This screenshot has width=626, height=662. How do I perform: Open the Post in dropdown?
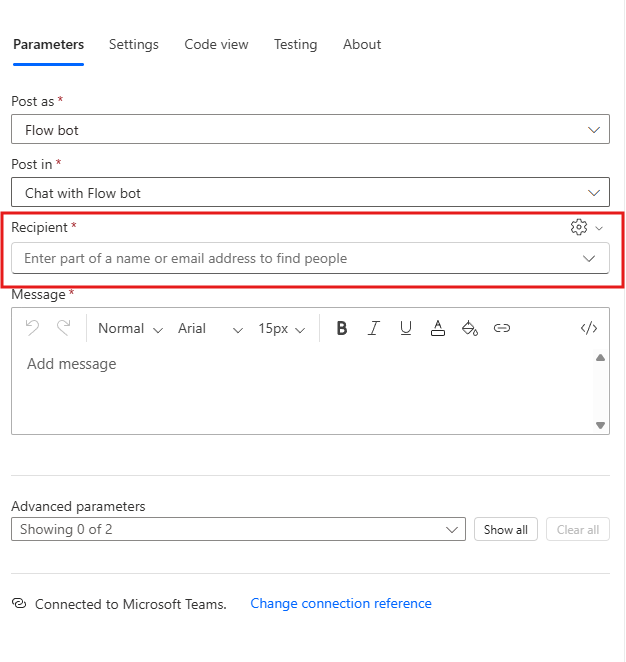pos(310,193)
